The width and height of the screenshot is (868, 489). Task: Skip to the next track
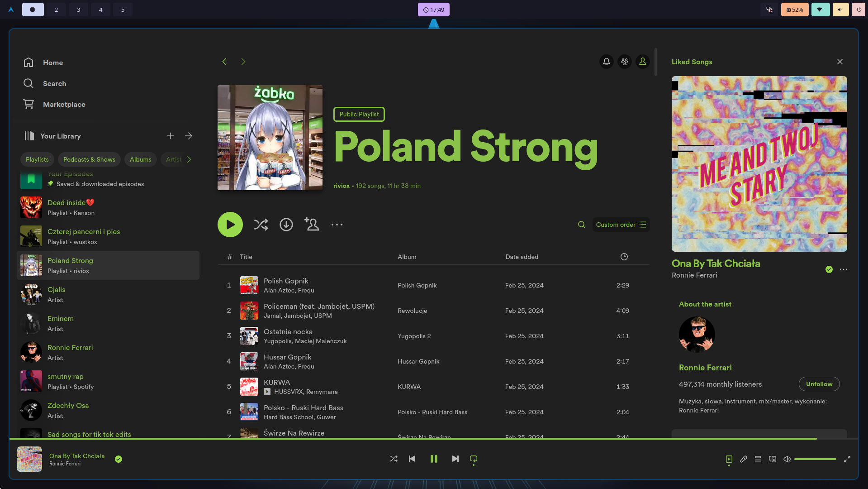click(x=455, y=459)
